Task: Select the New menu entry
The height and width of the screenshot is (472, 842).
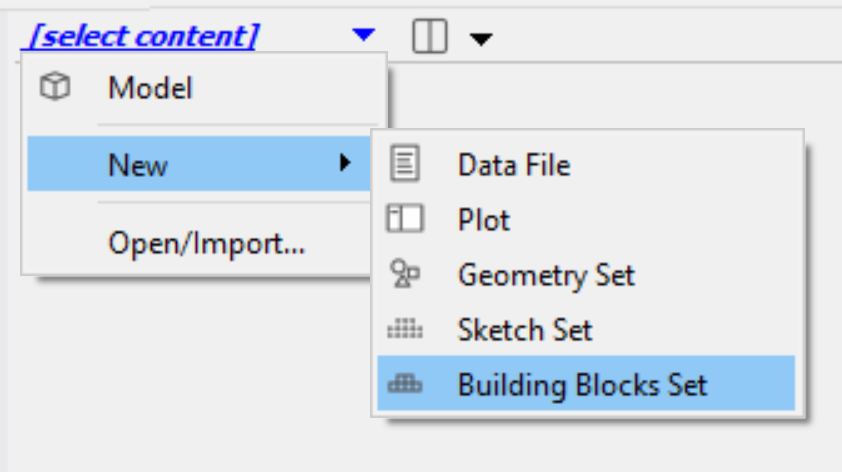Action: [x=138, y=164]
